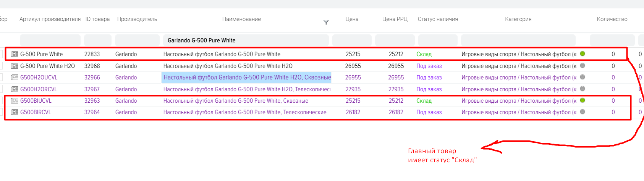Click category link in G500BIRCVL row
The width and height of the screenshot is (644, 181).
[519, 112]
